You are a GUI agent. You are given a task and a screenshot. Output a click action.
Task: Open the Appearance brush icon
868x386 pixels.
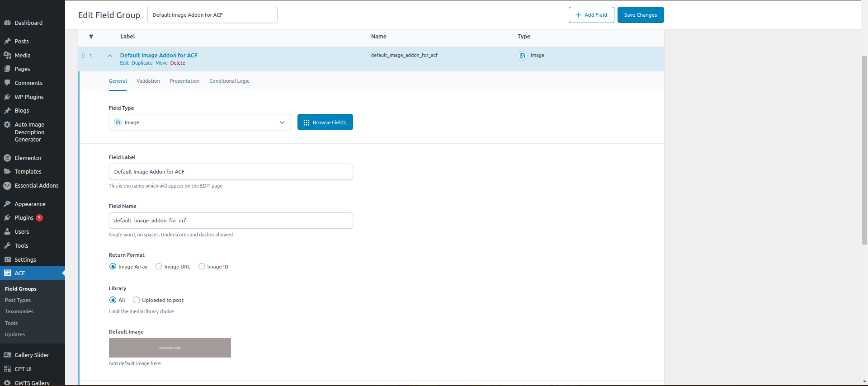pyautogui.click(x=7, y=204)
